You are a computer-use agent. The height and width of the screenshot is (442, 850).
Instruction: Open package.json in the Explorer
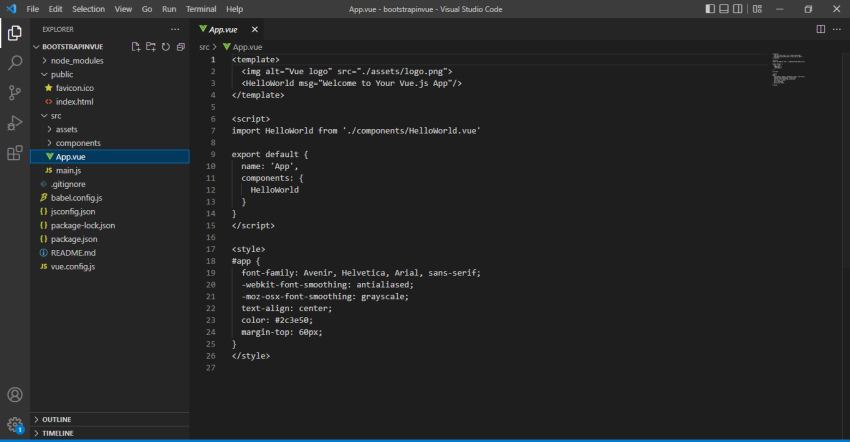pos(110,239)
